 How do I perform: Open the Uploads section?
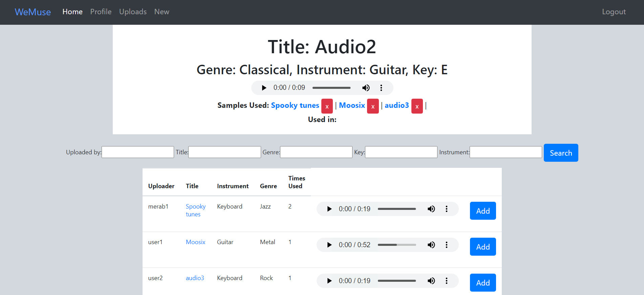[133, 12]
